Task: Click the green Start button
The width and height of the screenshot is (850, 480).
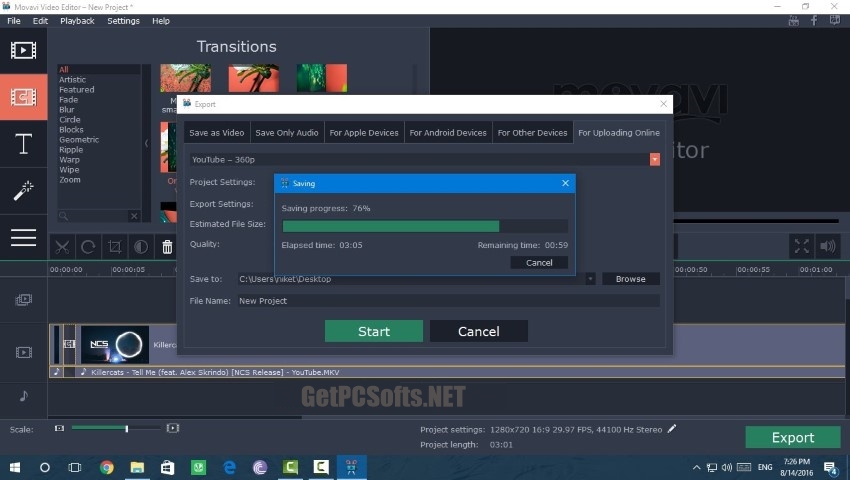Action: (x=374, y=331)
